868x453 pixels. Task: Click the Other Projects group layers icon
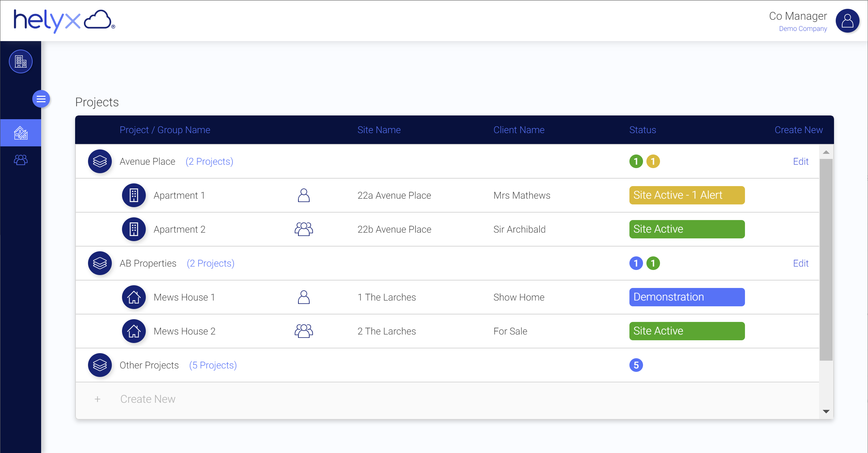point(100,365)
